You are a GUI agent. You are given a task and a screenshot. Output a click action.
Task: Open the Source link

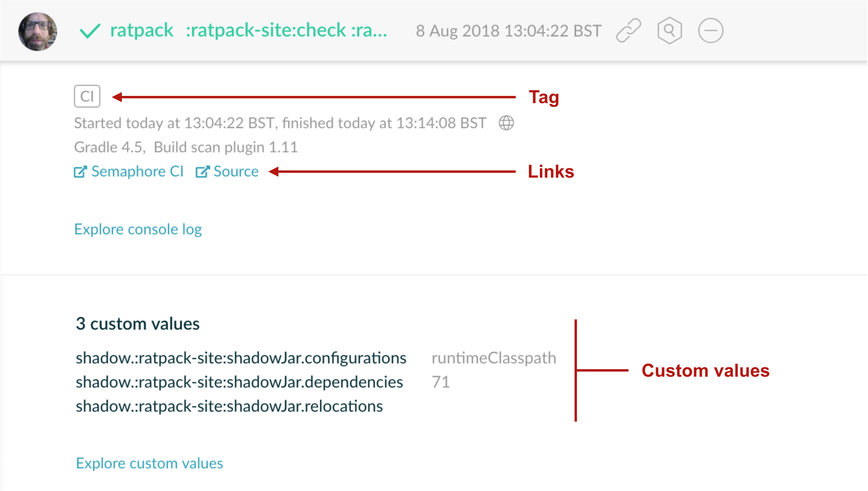(236, 172)
